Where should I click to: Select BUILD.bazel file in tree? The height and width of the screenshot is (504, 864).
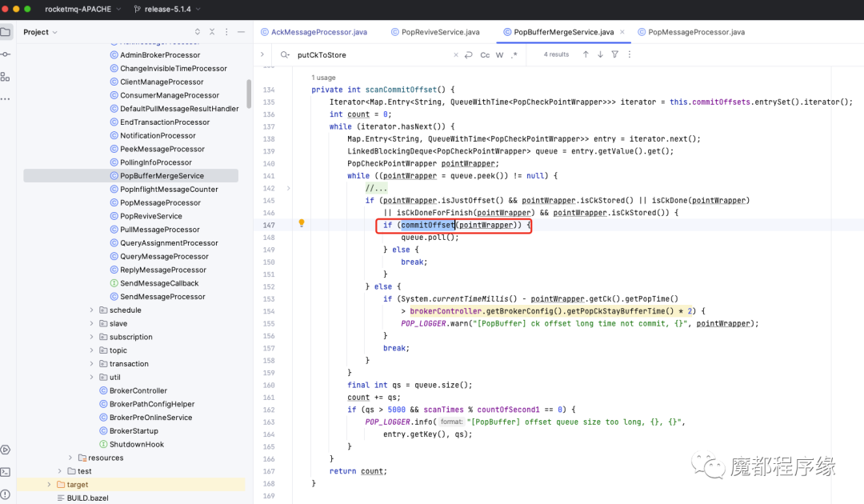88,498
